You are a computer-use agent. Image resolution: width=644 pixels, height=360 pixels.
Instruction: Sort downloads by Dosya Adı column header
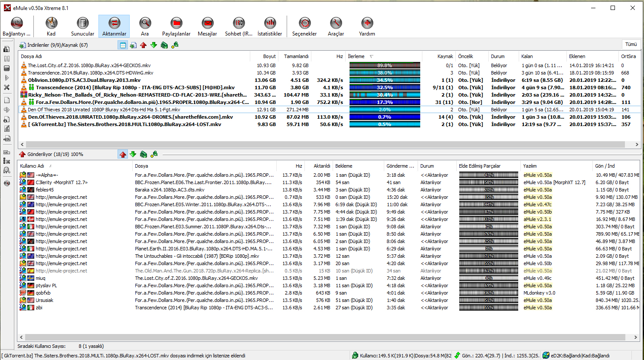tap(134, 56)
